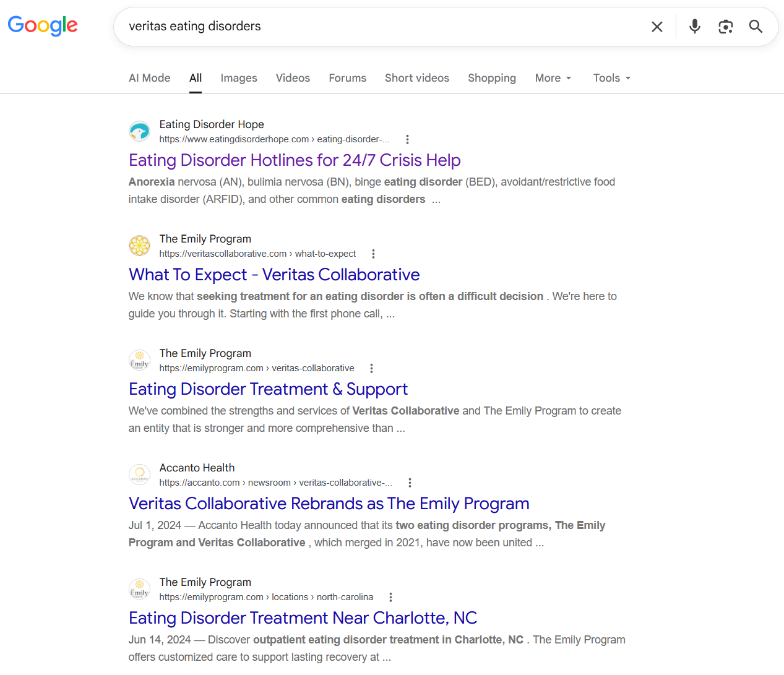The width and height of the screenshot is (784, 675).
Task: Open options menu for Accanto Health result
Action: (410, 483)
